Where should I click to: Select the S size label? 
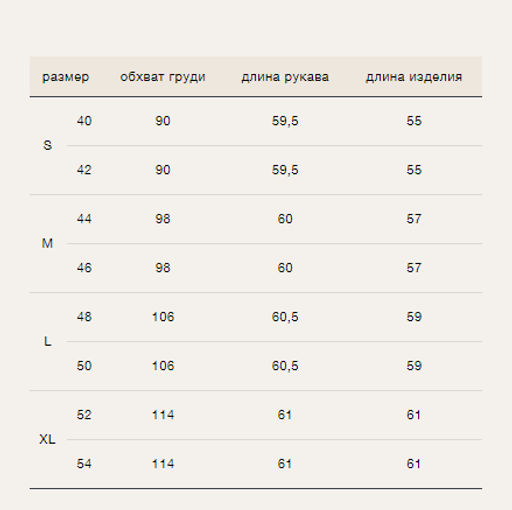(48, 145)
